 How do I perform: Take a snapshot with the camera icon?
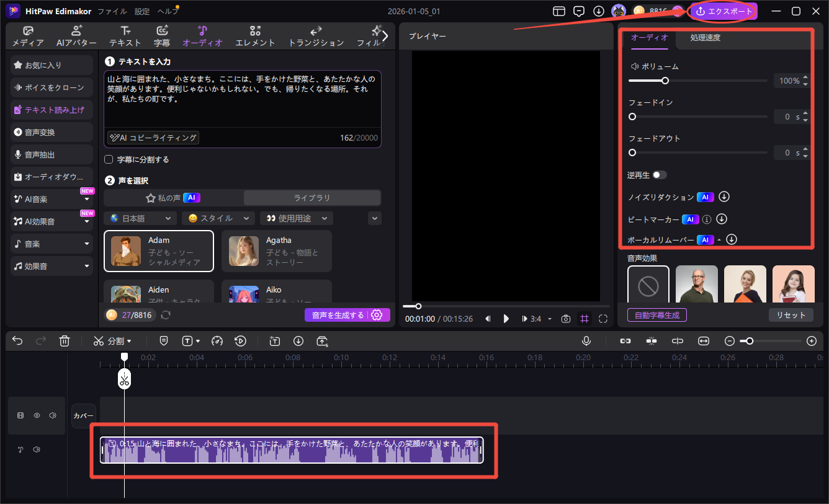pos(565,319)
